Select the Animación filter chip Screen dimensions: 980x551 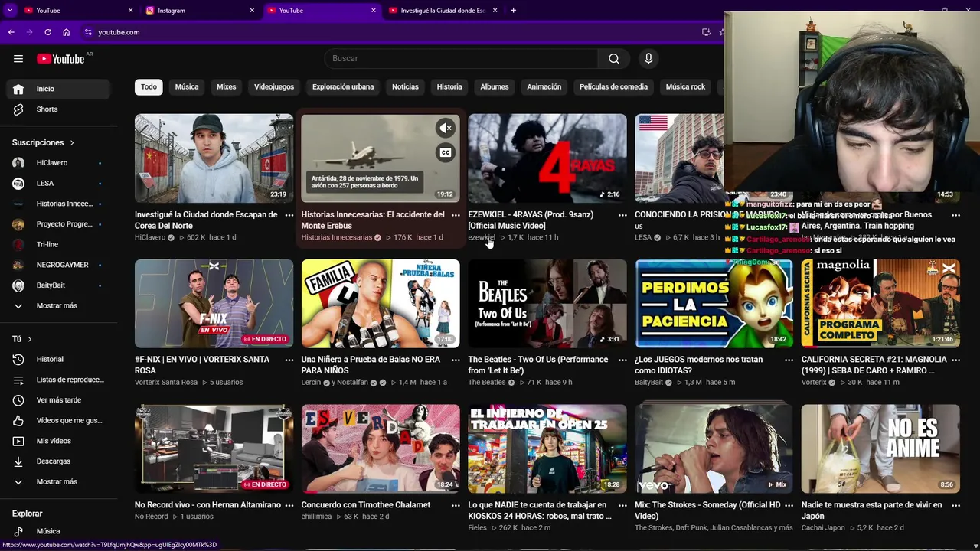coord(544,86)
